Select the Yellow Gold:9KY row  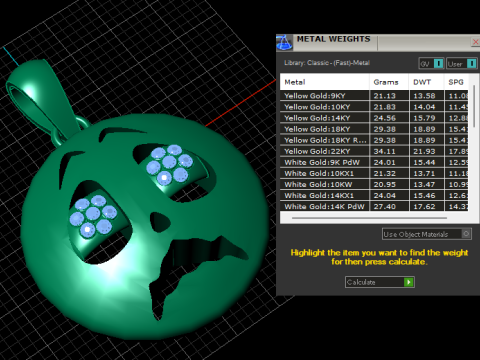pyautogui.click(x=374, y=96)
